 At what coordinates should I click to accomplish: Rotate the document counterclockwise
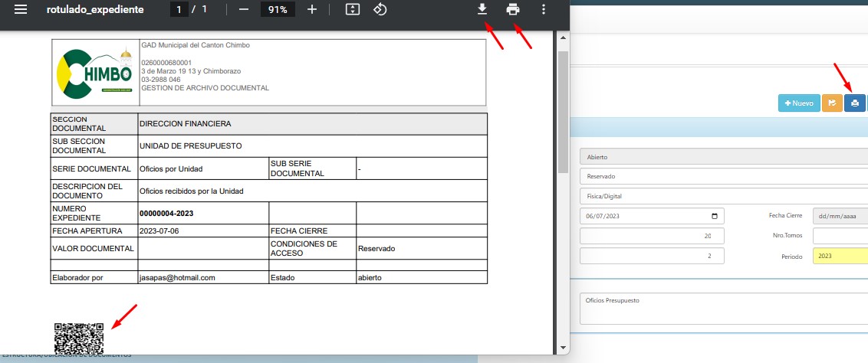tap(380, 9)
